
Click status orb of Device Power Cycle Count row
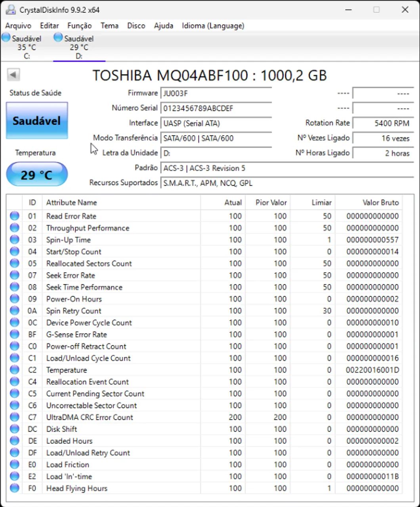(15, 322)
